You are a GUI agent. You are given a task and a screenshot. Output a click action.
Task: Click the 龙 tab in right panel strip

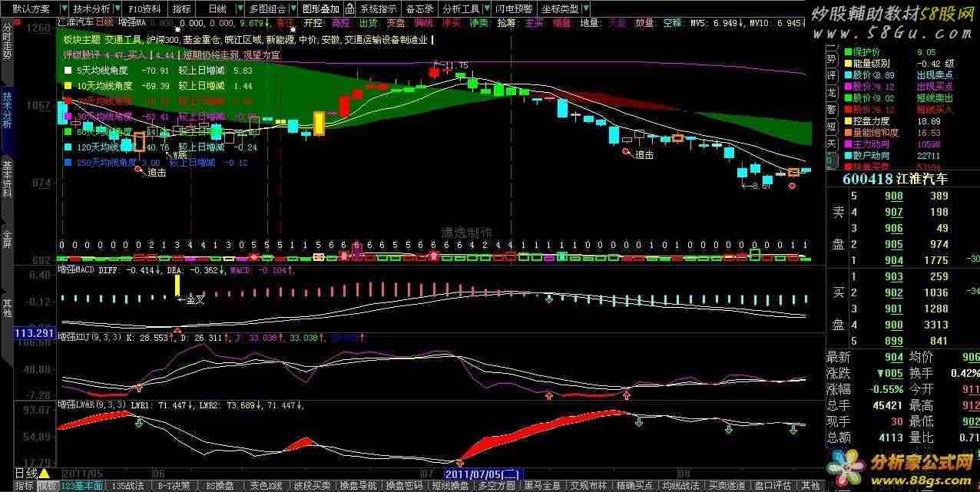pos(831,92)
